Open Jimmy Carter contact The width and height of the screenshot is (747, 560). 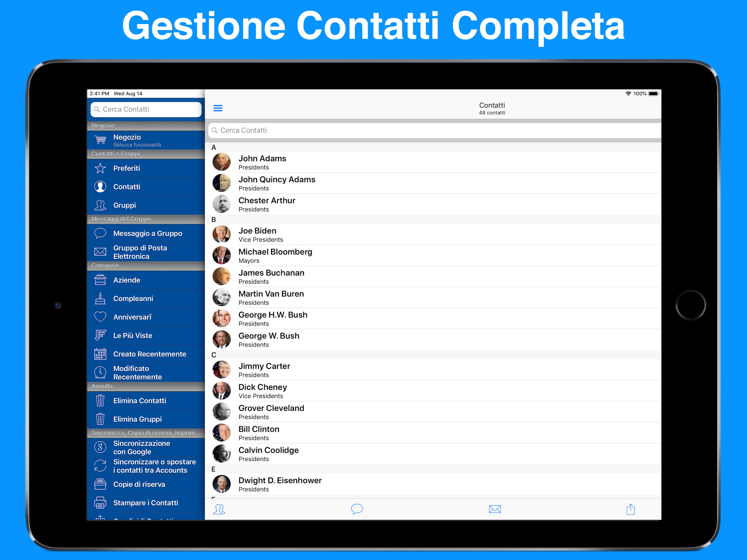[x=433, y=369]
